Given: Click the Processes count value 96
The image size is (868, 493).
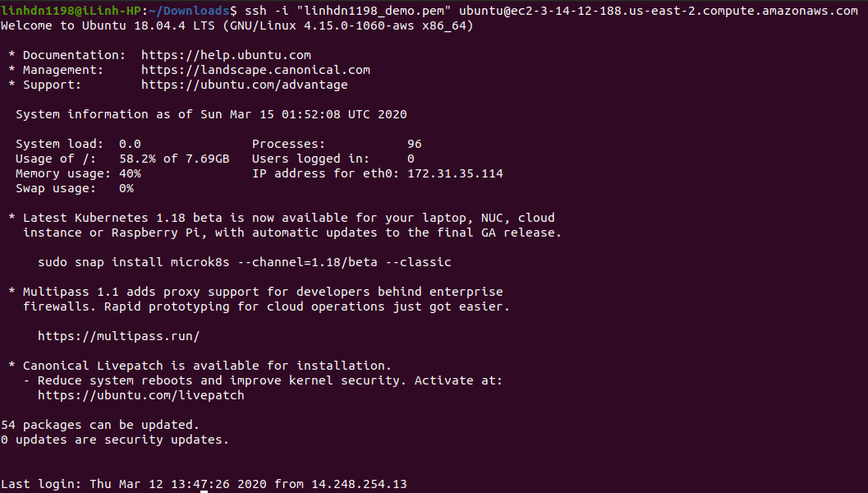Looking at the screenshot, I should tap(414, 144).
